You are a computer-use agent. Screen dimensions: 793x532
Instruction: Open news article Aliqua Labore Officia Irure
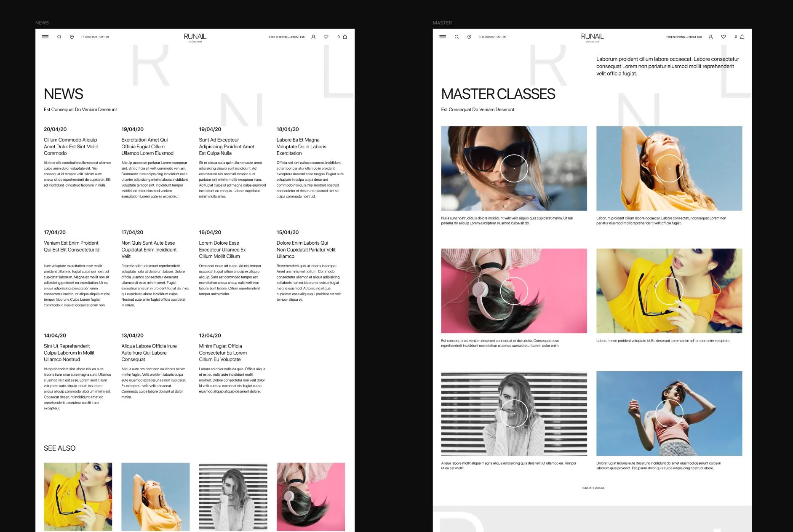coord(149,353)
